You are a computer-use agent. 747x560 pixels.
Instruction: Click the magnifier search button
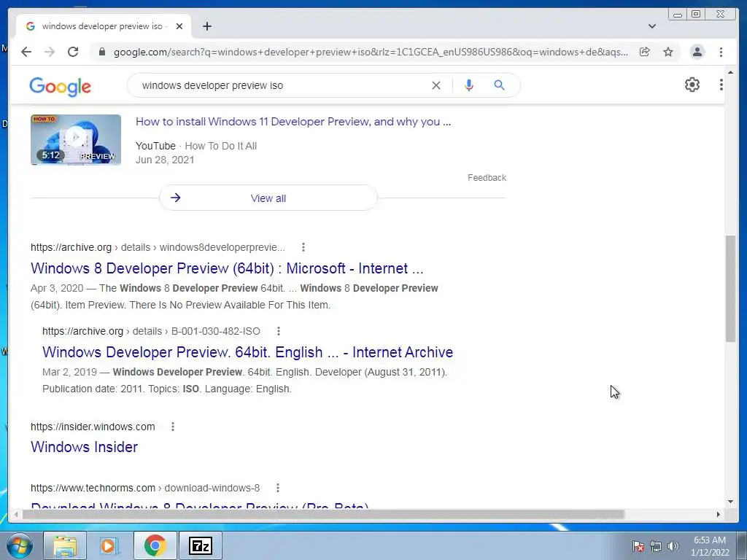click(499, 85)
